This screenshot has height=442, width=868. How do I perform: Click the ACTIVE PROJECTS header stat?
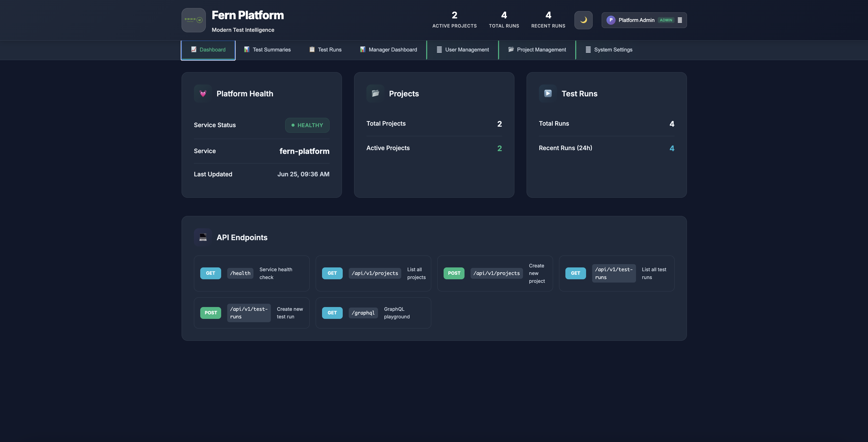pos(454,20)
